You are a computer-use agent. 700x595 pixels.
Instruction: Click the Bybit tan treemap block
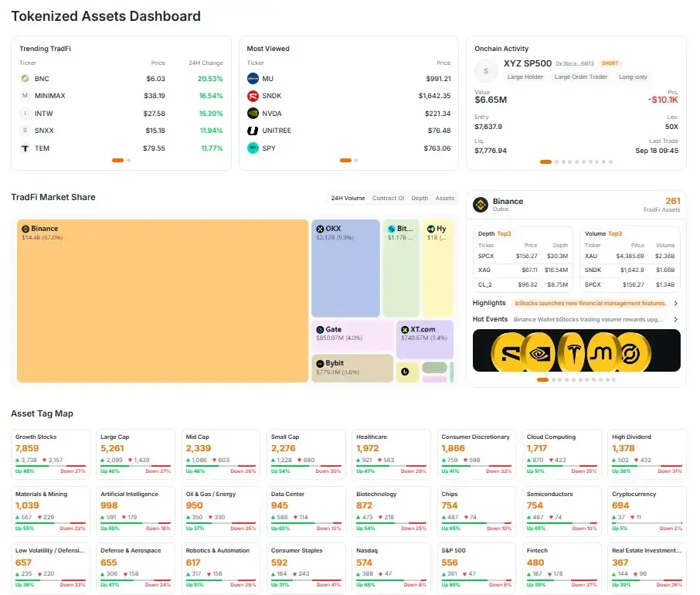352,369
